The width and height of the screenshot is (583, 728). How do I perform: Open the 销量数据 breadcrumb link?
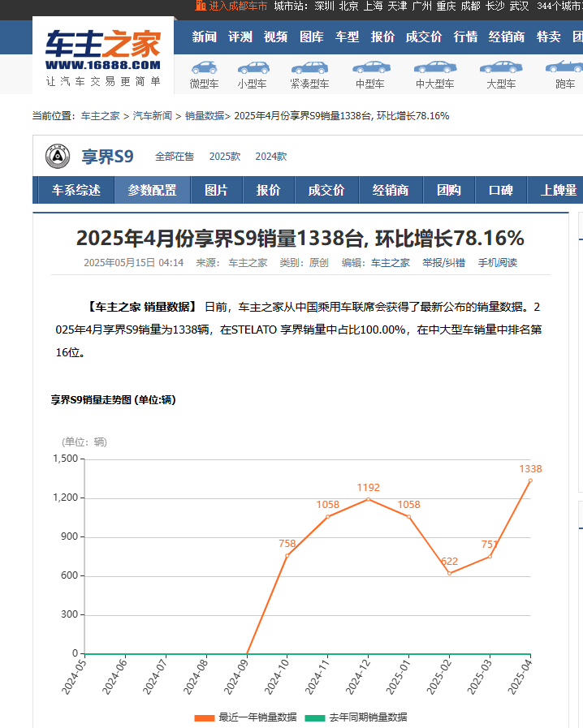tap(205, 115)
